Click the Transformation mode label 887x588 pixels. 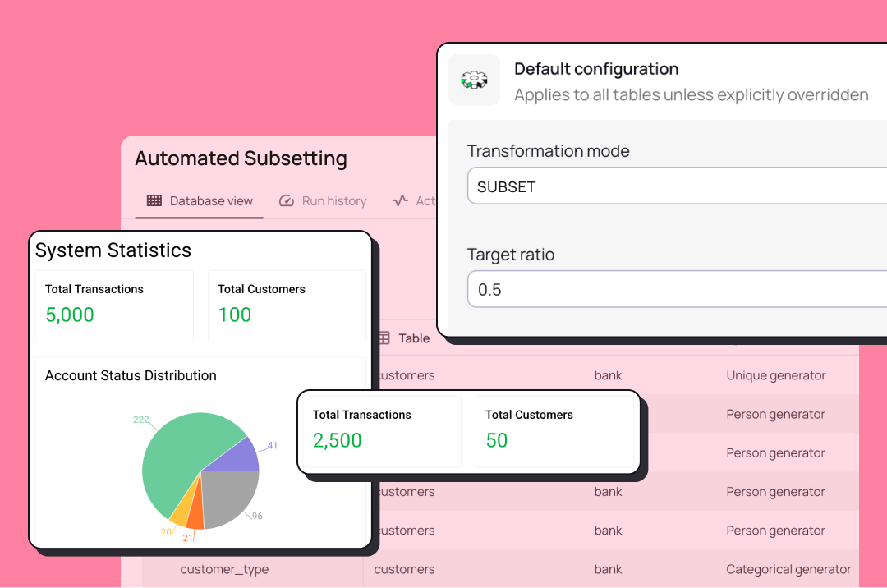point(548,151)
